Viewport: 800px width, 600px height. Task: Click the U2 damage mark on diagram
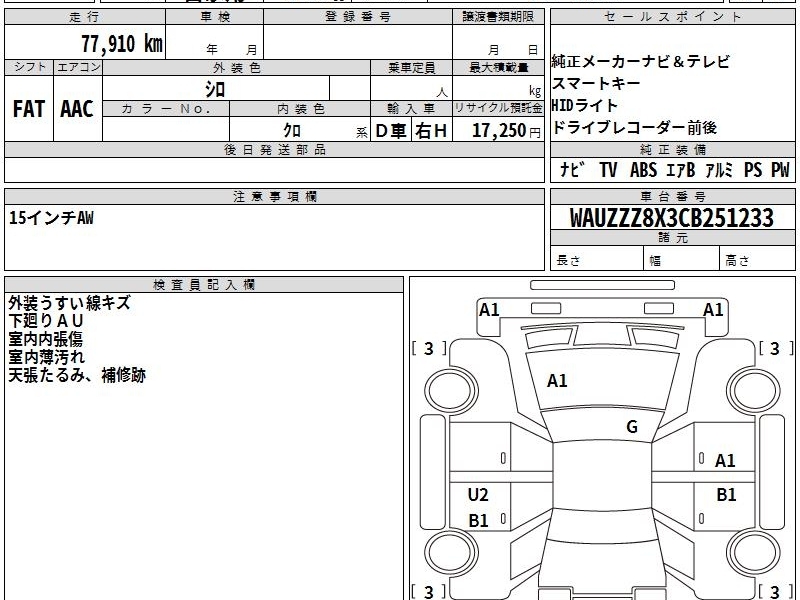click(x=478, y=494)
